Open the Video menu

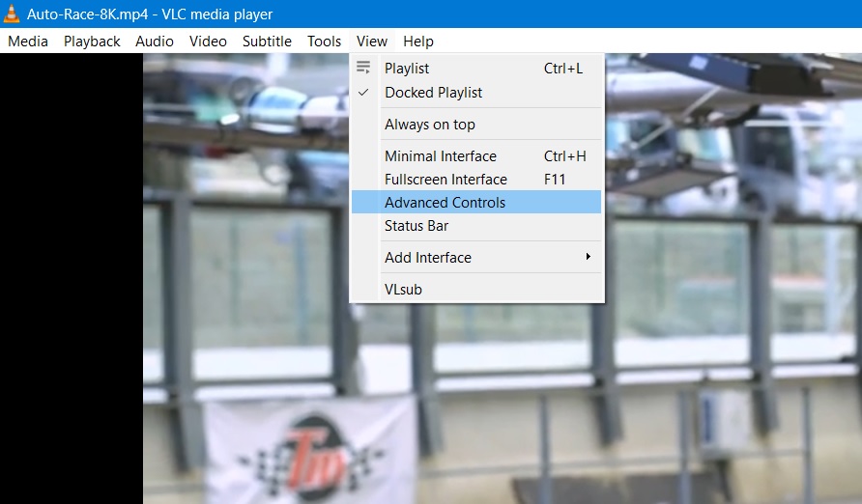click(x=208, y=42)
